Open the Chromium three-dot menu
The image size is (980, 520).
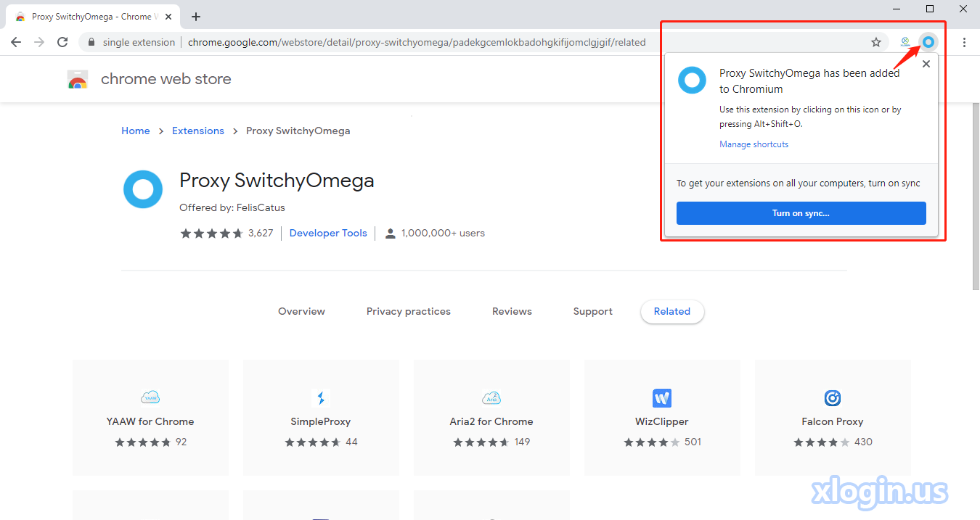[x=964, y=42]
